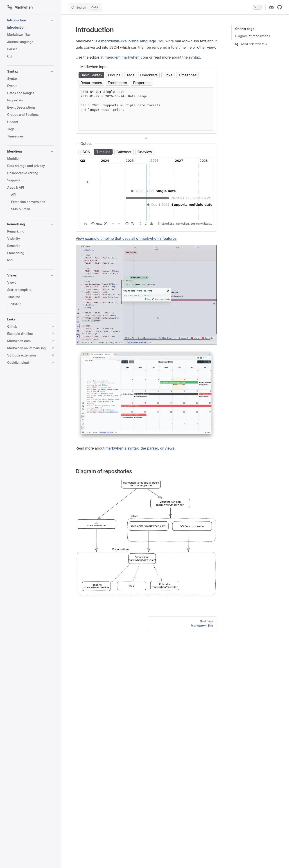
Task: Click the plus icon on the timeline canvas
Action: 88,182
